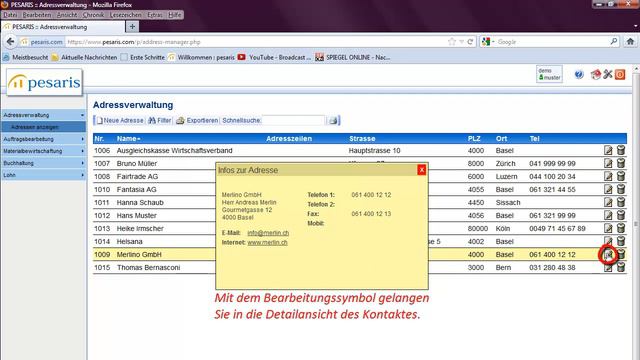Edit the Hans Muster contact
Screen dimensions: 640x360
[608, 215]
